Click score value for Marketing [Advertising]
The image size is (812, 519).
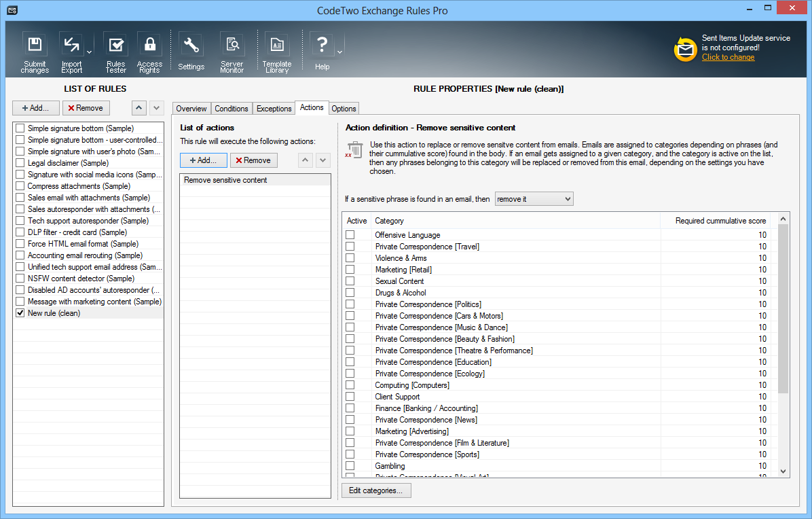click(x=762, y=431)
